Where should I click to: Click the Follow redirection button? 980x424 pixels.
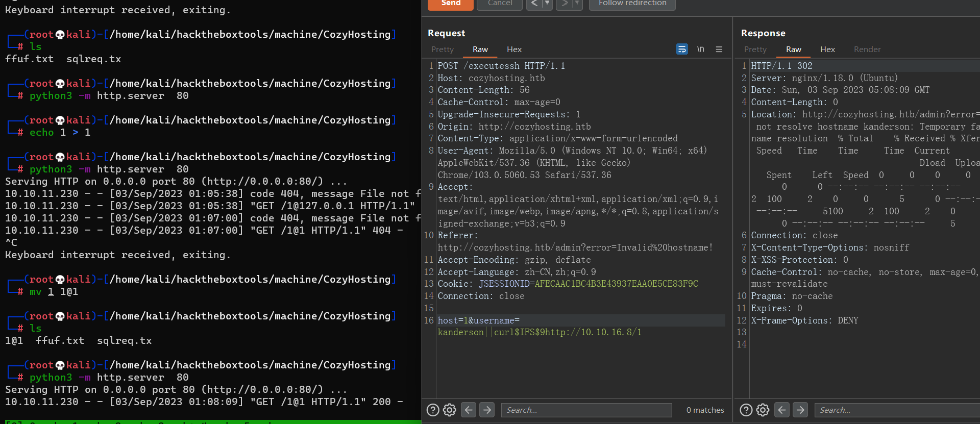pos(632,4)
